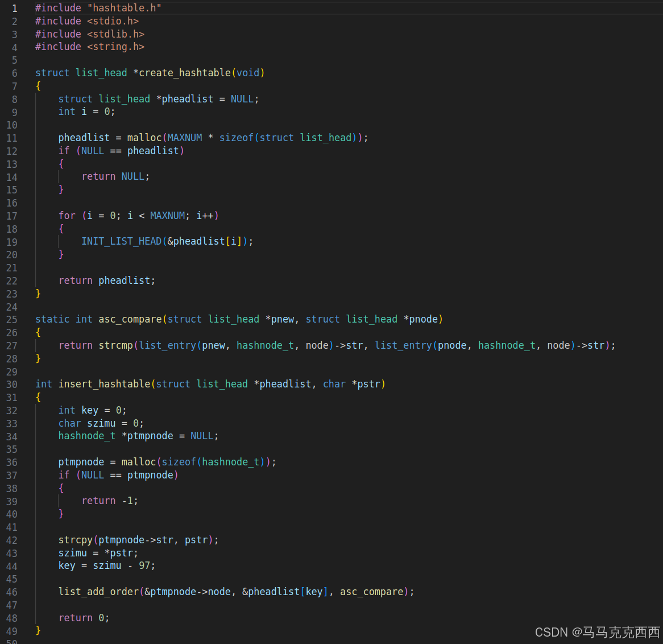663x644 pixels.
Task: Click the void parameter on line 6
Action: tap(248, 73)
